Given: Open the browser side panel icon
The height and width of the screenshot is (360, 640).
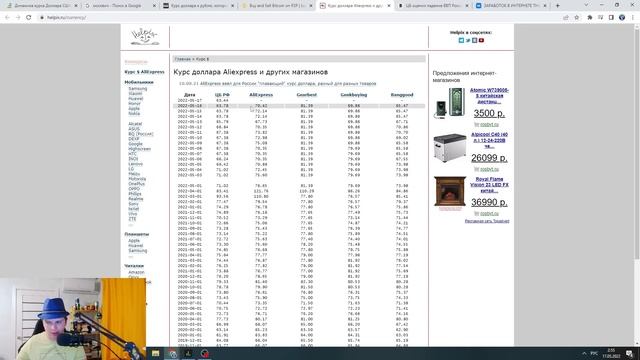Looking at the screenshot, I should point(611,18).
